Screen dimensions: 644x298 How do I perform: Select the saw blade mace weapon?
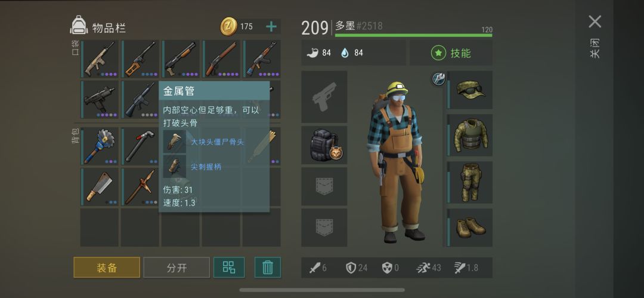pos(99,146)
